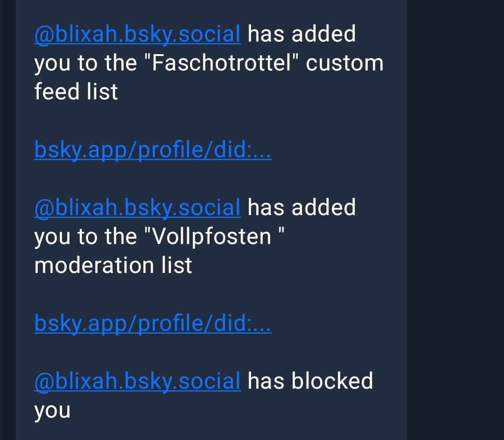Click "you to the" before "Vollpfosten"
504x440 pixels.
pos(85,236)
